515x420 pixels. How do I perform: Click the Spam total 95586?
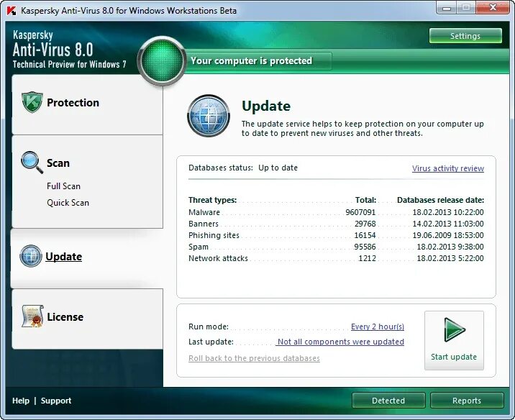click(365, 247)
